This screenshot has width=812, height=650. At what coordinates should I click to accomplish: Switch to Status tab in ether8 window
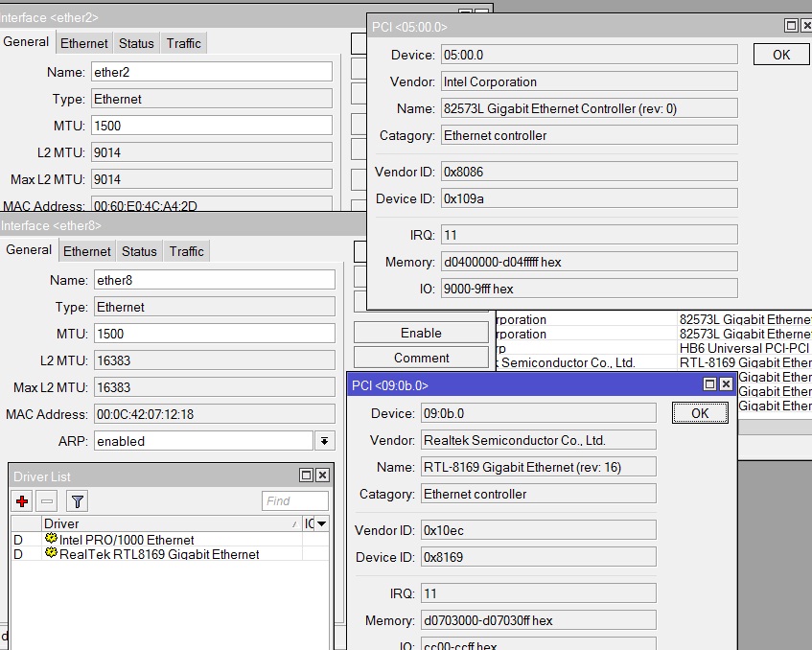(139, 252)
